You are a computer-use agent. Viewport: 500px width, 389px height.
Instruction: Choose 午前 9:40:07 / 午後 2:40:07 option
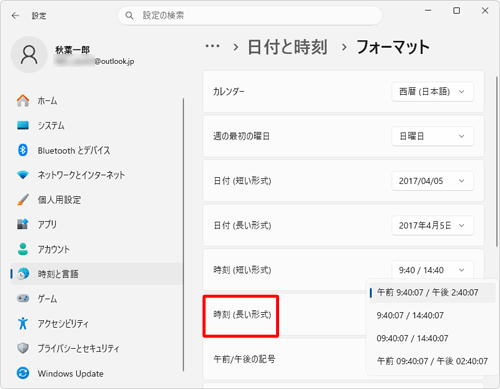[x=432, y=292]
